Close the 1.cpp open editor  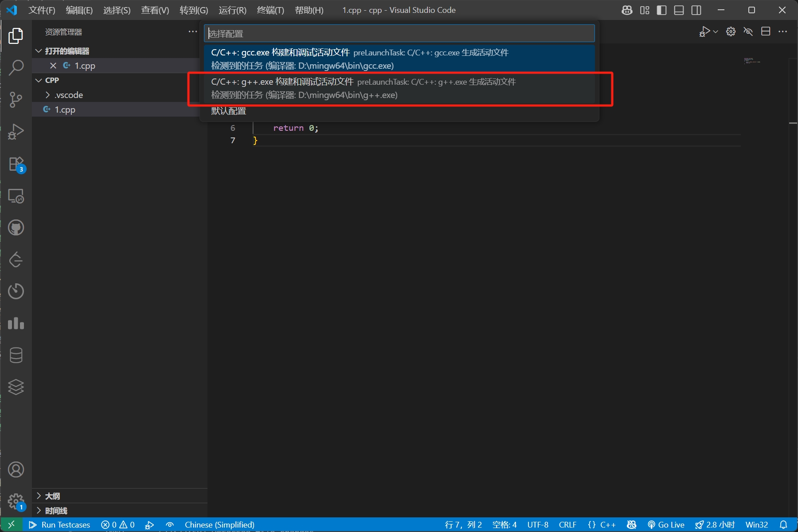click(53, 66)
